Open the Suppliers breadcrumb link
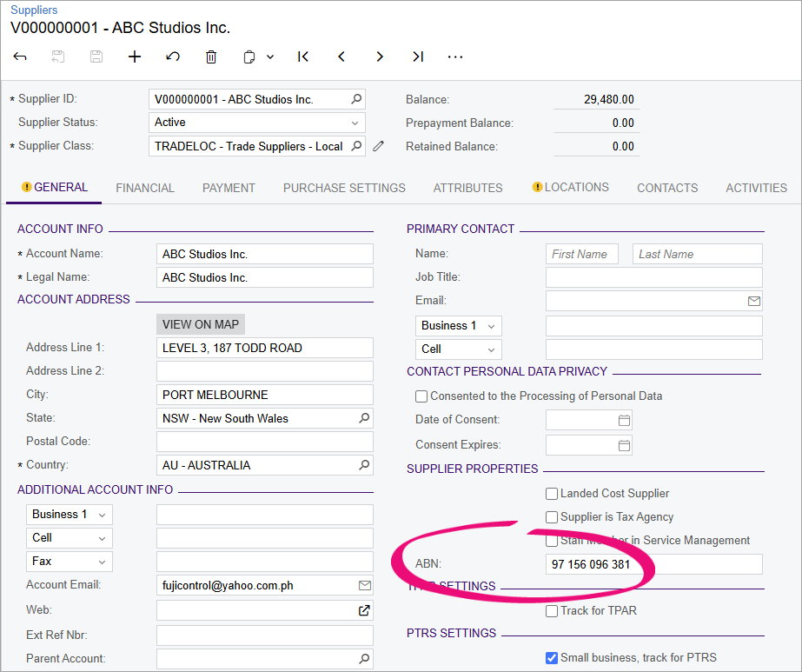 click(x=32, y=10)
